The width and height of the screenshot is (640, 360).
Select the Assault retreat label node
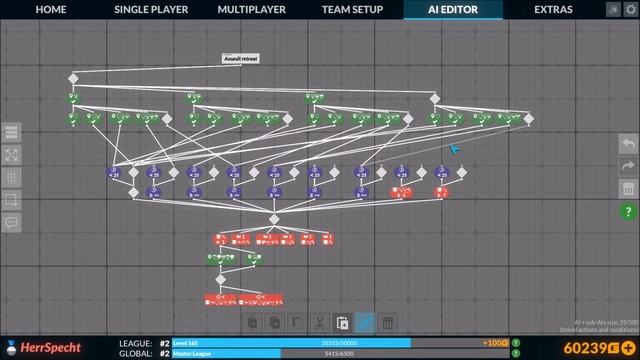coord(241,59)
